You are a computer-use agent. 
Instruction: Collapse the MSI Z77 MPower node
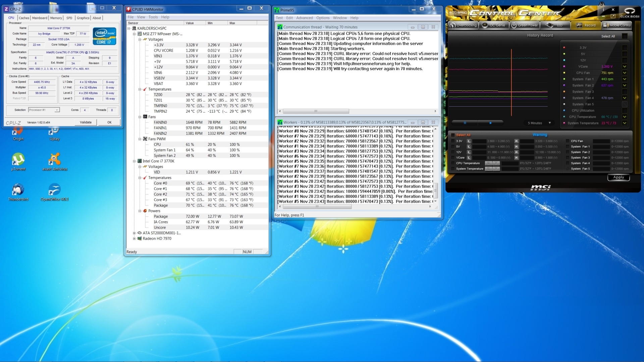click(134, 34)
